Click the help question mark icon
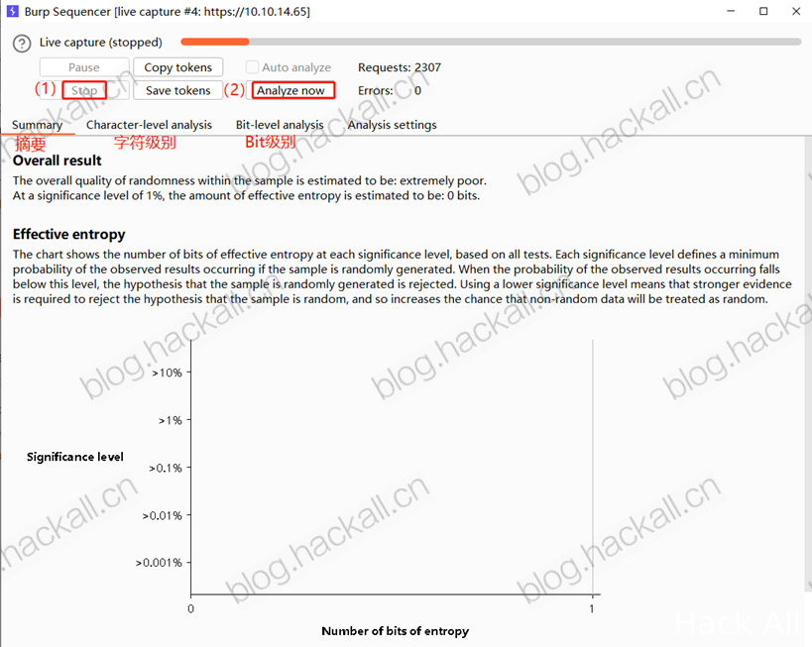The height and width of the screenshot is (647, 812). coord(22,43)
